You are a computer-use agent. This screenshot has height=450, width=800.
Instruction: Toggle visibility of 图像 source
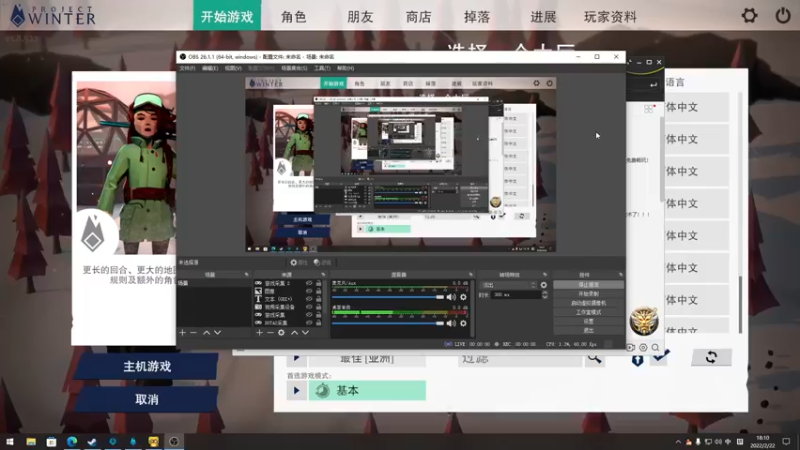309,291
